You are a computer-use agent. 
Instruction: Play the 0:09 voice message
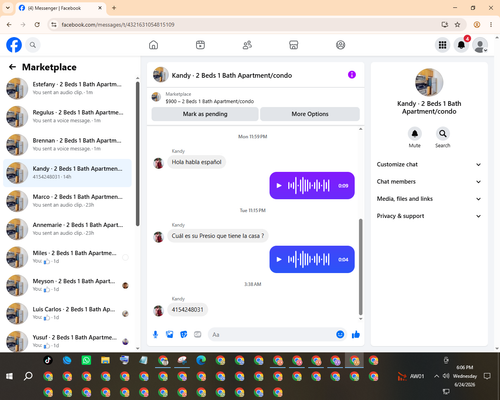coord(279,186)
